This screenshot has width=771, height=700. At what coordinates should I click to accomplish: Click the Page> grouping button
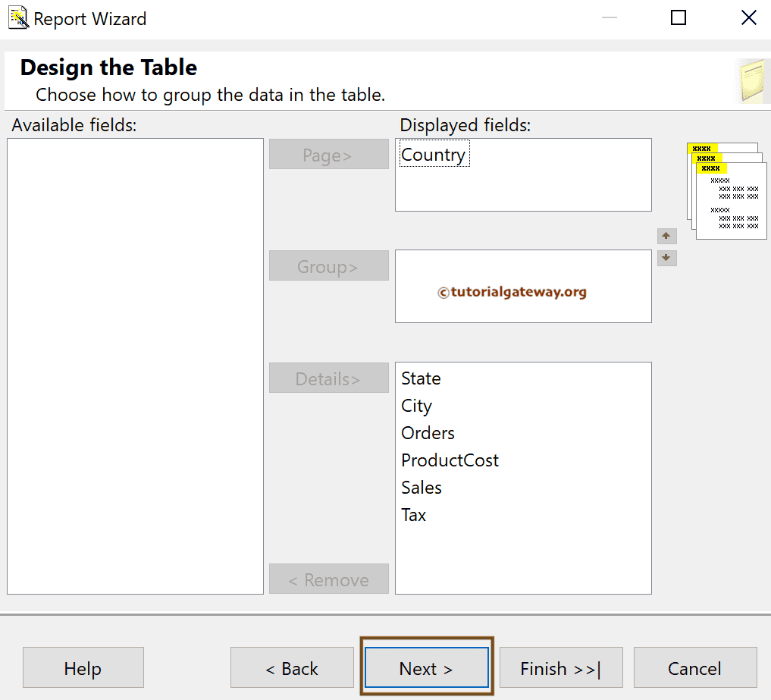(x=328, y=154)
